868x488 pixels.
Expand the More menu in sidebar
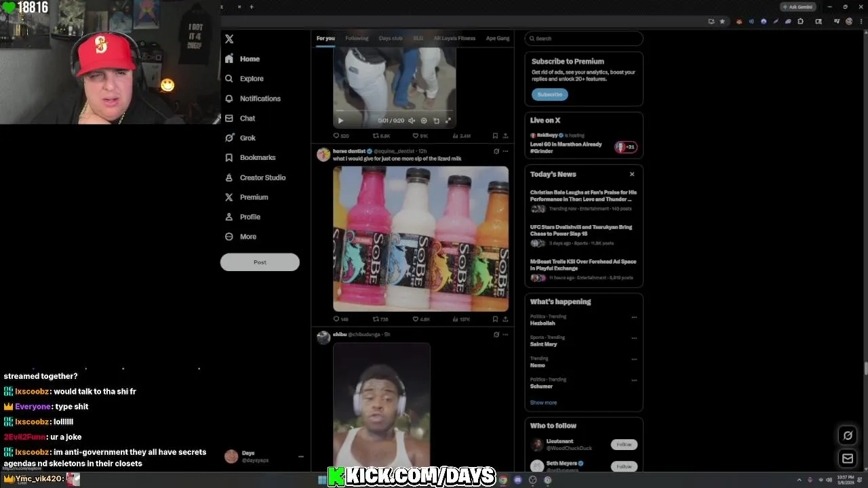coord(241,237)
